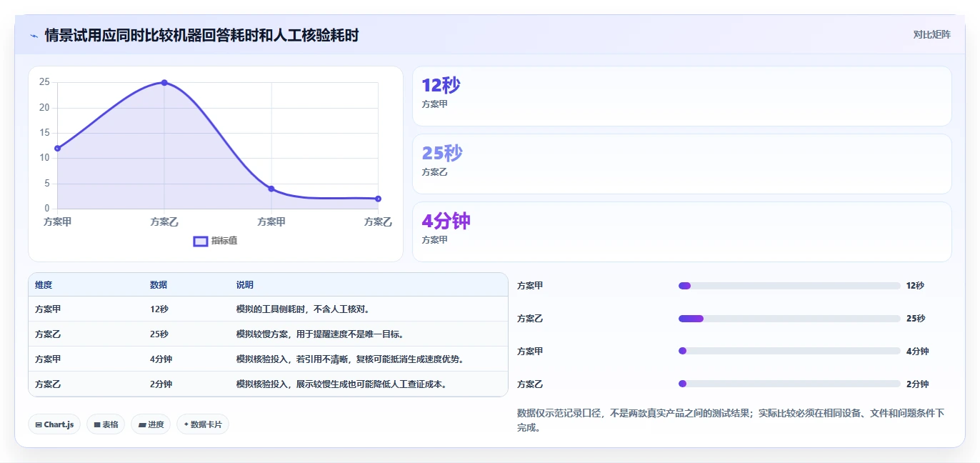The width and height of the screenshot is (980, 463).
Task: Click the progress bar labeled 12秒
Action: (789, 286)
